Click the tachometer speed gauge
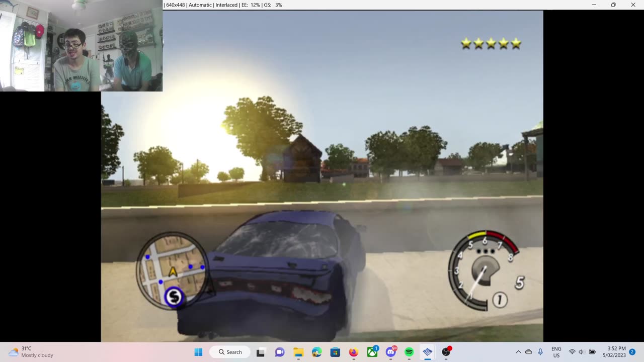Screen dimensions: 644x362 click(x=484, y=270)
